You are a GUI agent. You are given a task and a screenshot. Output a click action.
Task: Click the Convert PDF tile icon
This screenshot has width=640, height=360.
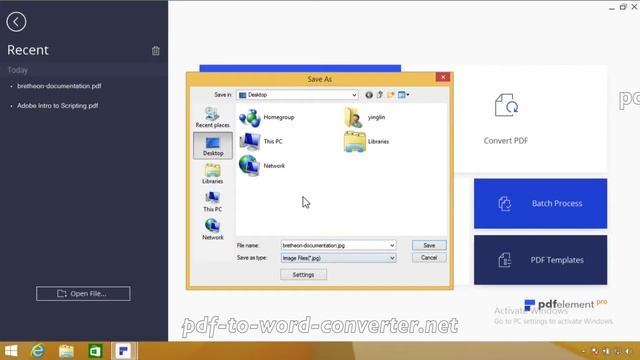click(506, 105)
